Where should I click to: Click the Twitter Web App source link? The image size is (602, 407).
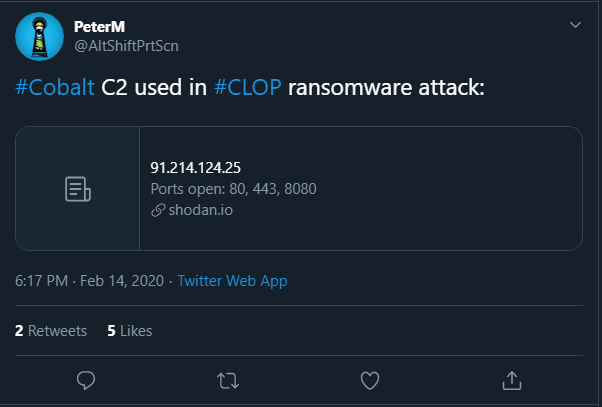[232, 281]
